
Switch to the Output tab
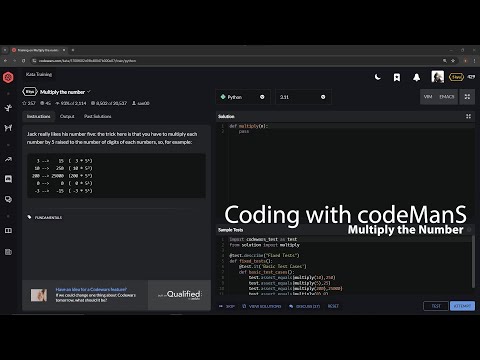[67, 116]
